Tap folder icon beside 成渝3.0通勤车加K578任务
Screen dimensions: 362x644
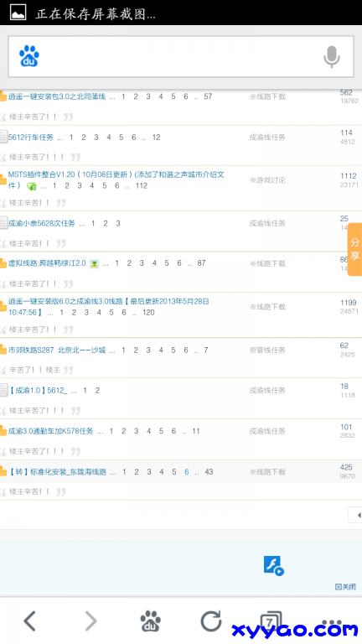point(3,431)
